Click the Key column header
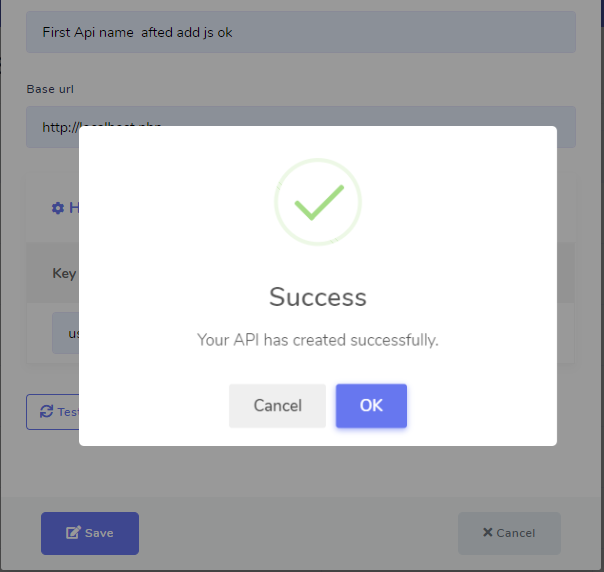The height and width of the screenshot is (572, 604). pyautogui.click(x=63, y=273)
